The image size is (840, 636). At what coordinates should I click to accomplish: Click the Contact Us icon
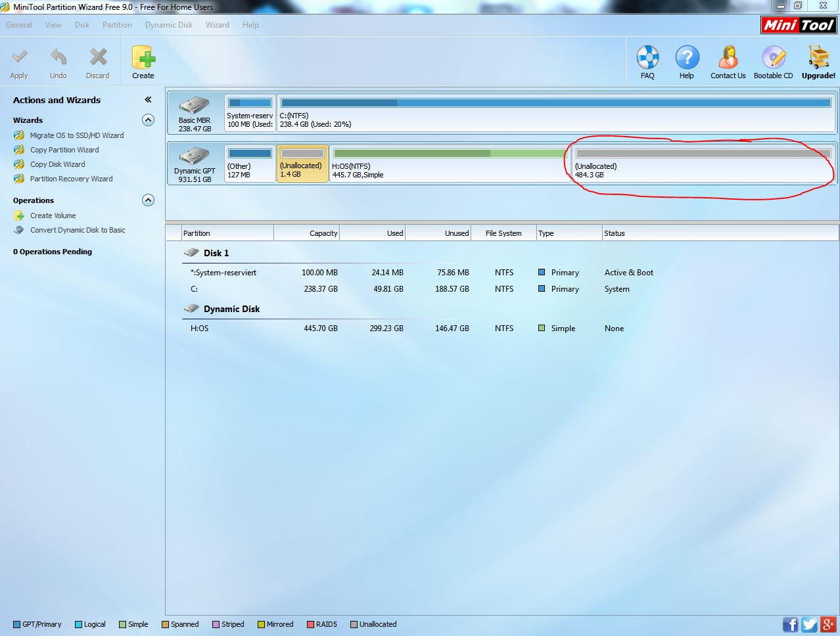click(728, 57)
